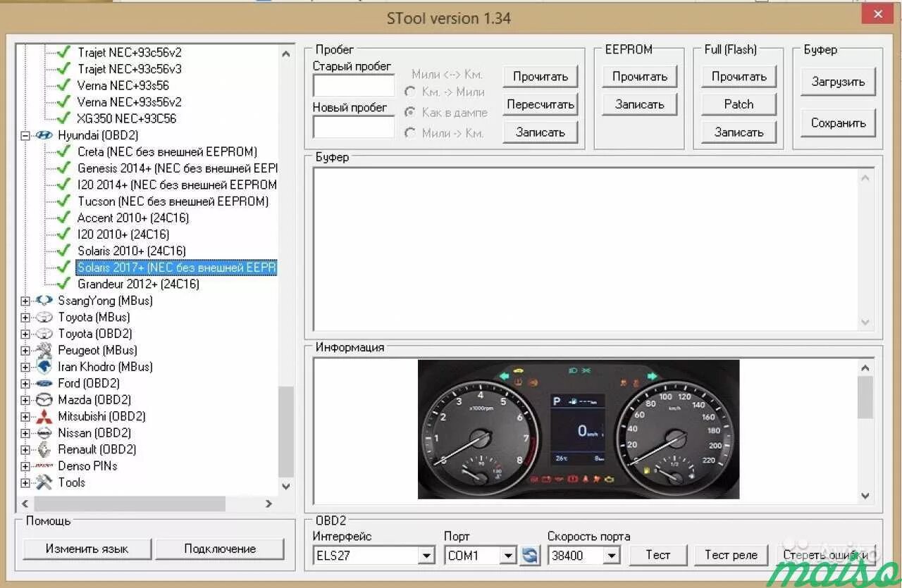This screenshot has height=588, width=902.
Task: Click the Tools wrench icon
Action: coord(44,482)
